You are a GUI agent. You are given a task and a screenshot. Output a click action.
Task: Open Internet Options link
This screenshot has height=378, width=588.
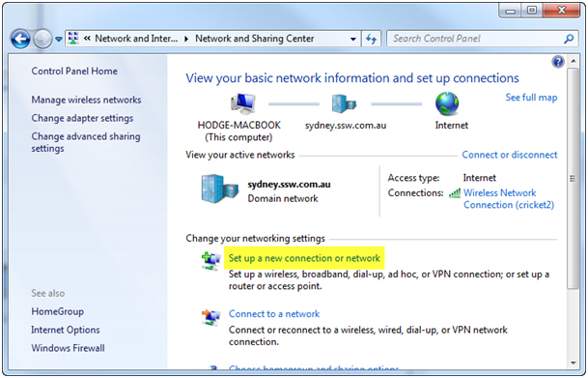[66, 330]
